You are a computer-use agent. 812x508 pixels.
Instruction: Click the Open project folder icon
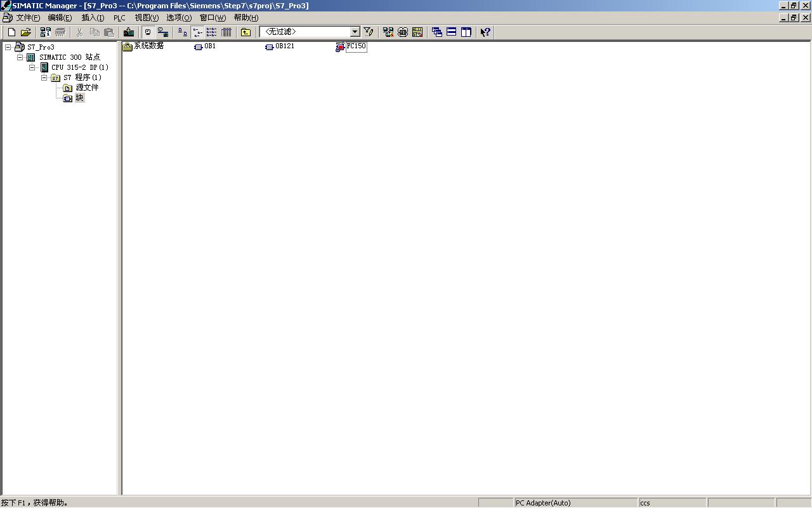(x=26, y=32)
